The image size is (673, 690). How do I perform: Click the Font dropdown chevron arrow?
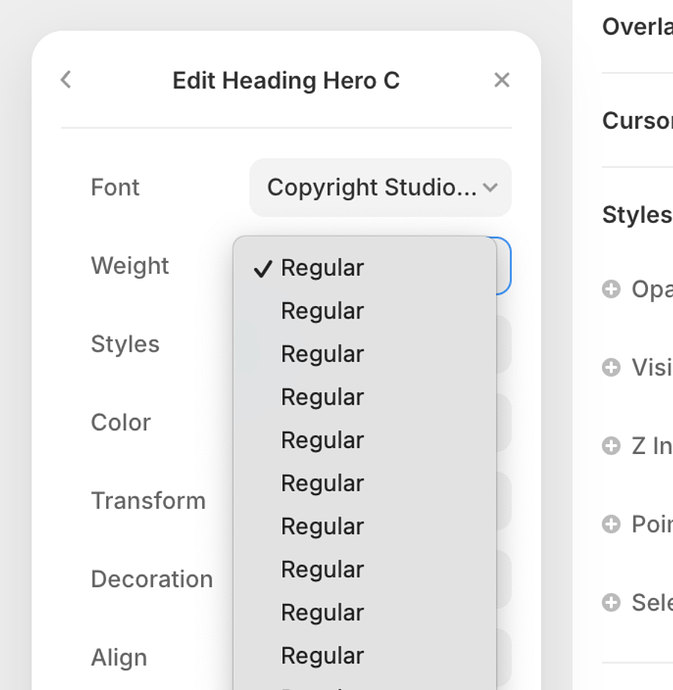tap(490, 187)
